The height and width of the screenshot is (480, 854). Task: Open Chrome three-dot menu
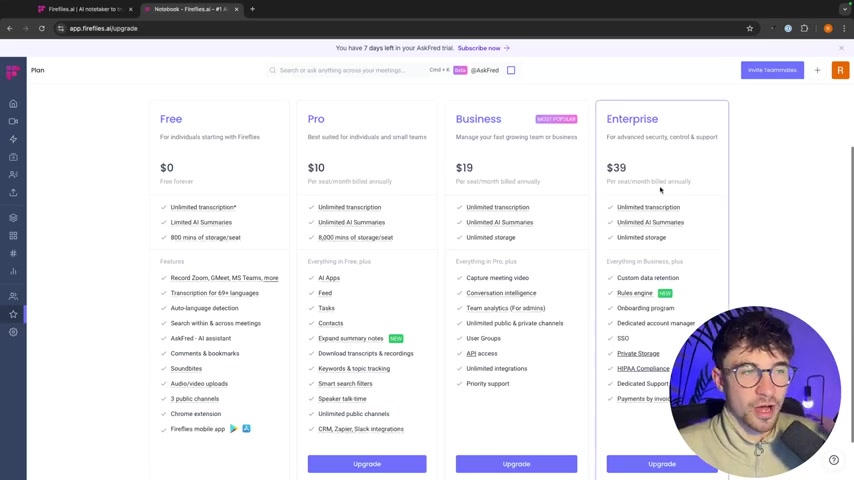click(x=844, y=28)
